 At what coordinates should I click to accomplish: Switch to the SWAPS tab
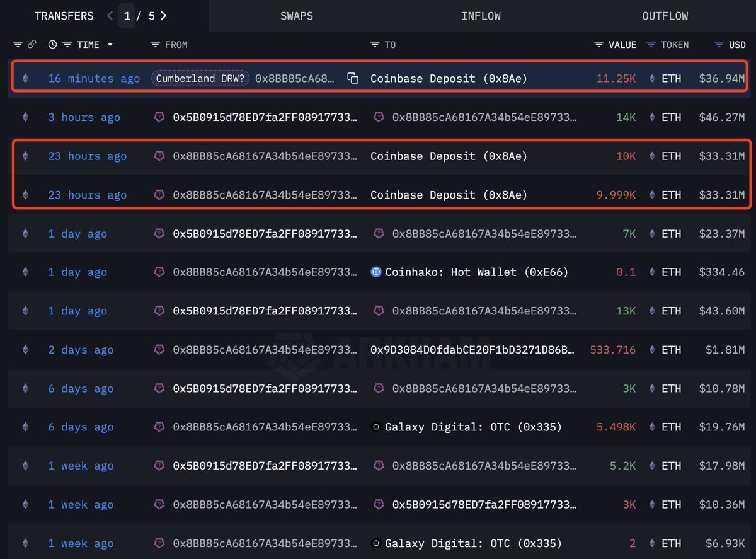point(297,16)
